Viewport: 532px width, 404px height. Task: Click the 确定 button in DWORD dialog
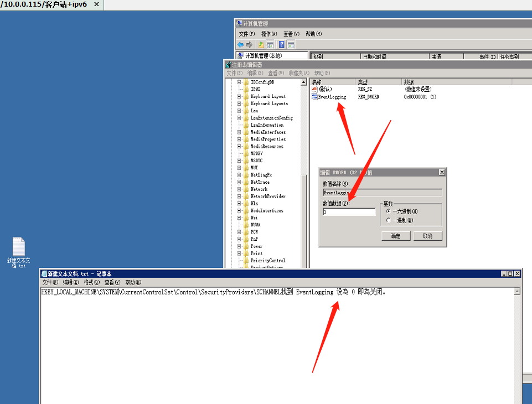point(396,236)
